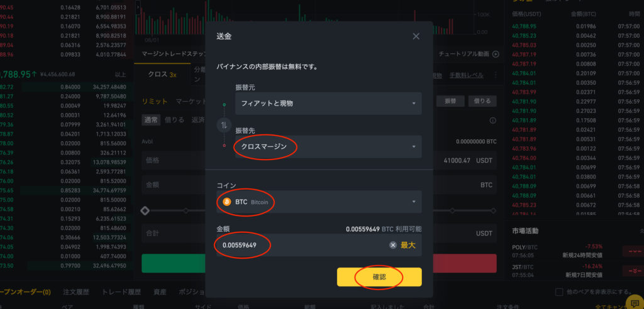This screenshot has height=309, width=644.
Task: Expand the 振替先 クロスマージン dropdown
Action: tap(328, 146)
